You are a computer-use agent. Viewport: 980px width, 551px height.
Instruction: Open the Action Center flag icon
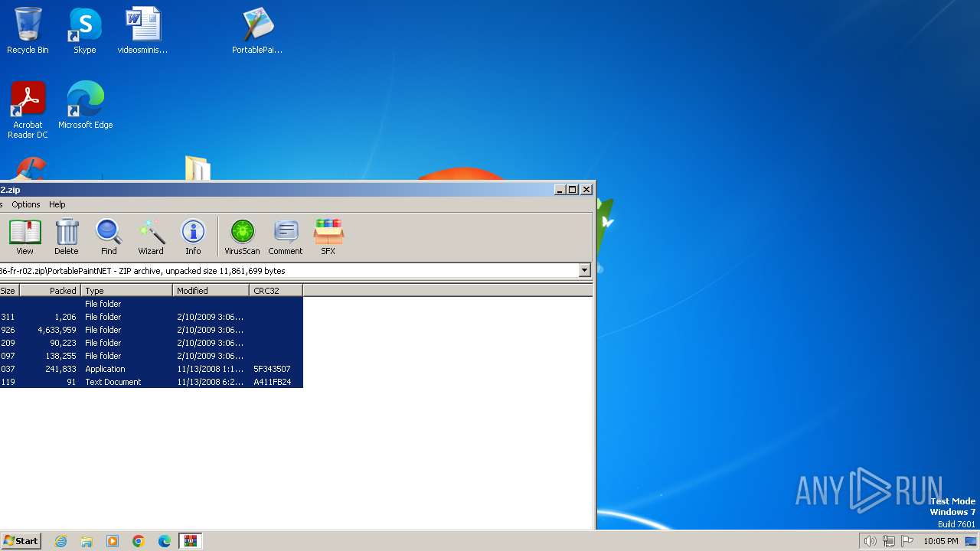pos(907,541)
